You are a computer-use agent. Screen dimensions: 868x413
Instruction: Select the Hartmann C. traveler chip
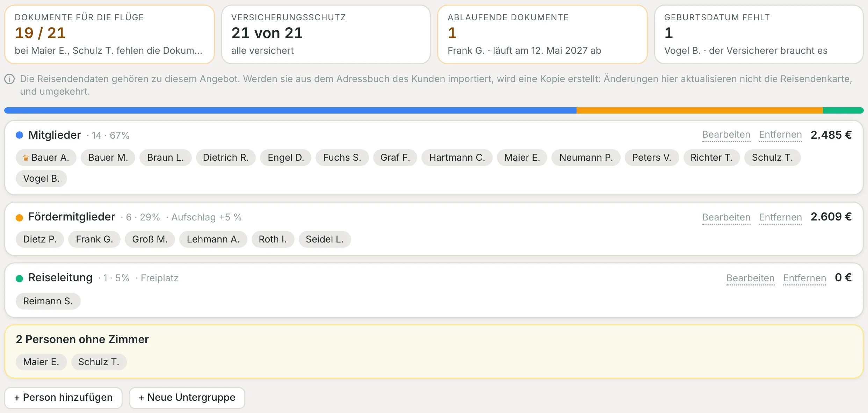[x=457, y=158]
